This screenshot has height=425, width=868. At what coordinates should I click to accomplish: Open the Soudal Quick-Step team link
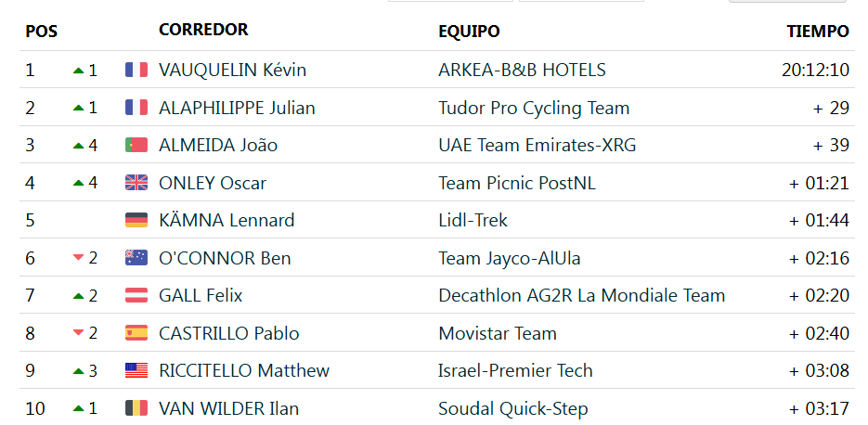(513, 408)
